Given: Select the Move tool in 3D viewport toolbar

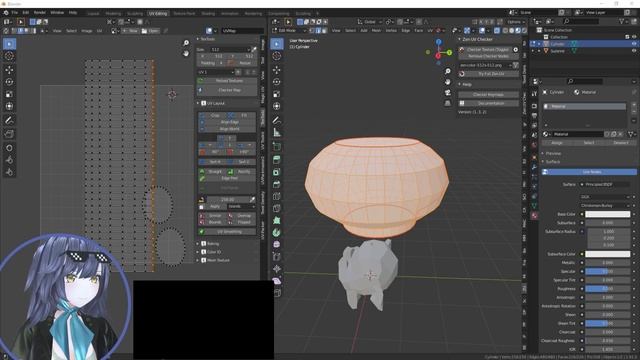Looking at the screenshot, I should click(x=277, y=70).
